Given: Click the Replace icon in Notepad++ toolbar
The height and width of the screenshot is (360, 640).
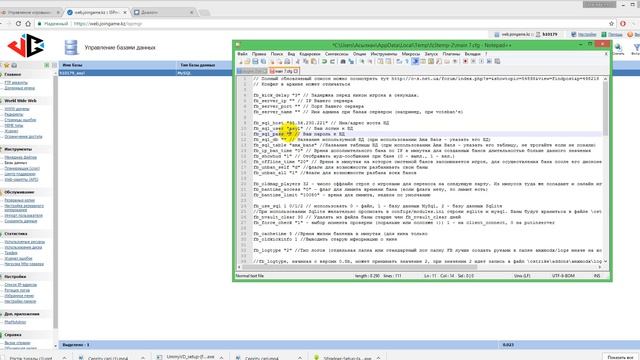Looking at the screenshot, I should 351,61.
